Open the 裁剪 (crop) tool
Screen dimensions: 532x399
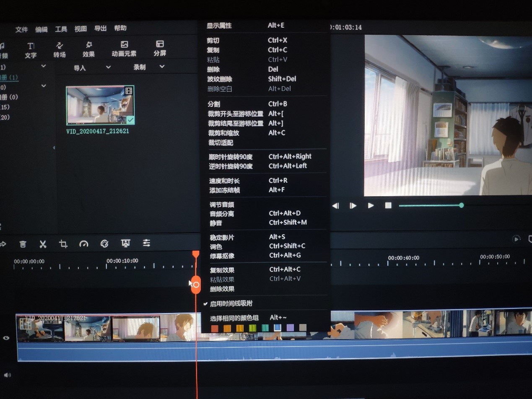coord(63,244)
